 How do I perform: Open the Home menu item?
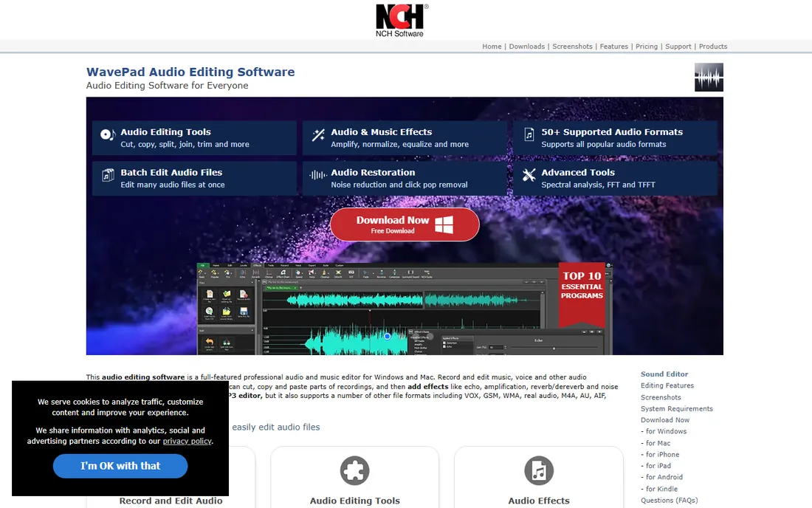(x=492, y=47)
